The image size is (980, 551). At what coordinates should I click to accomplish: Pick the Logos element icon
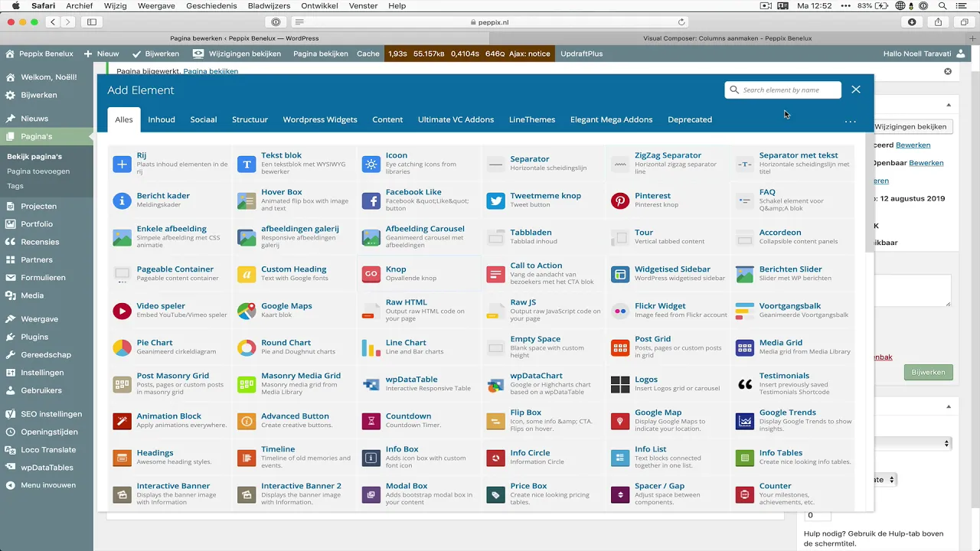620,384
